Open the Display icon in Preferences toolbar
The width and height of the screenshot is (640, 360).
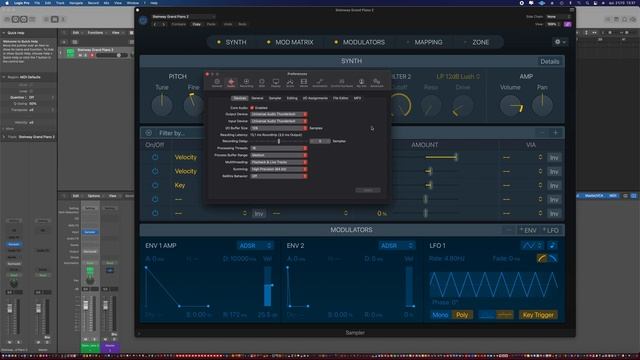point(276,83)
